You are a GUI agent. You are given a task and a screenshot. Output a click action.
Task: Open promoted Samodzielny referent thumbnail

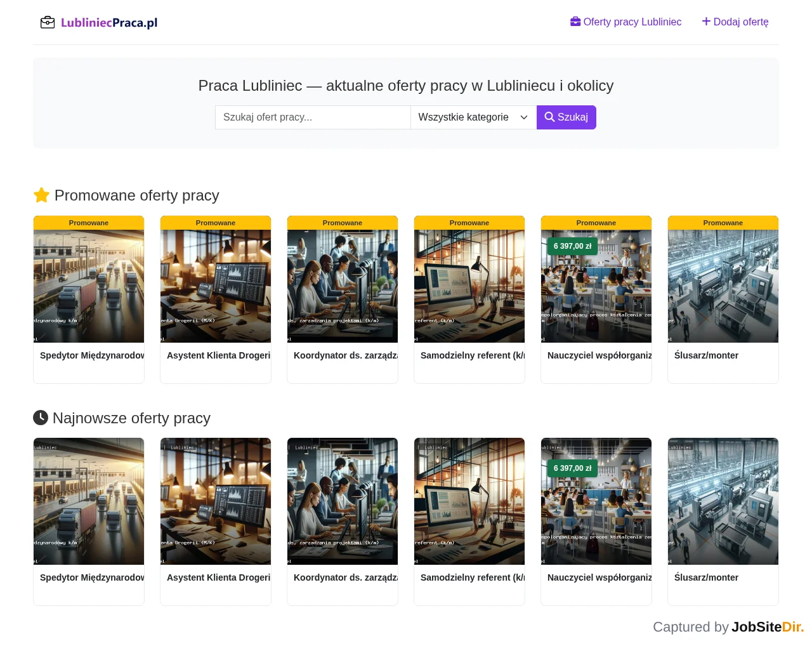coord(469,286)
